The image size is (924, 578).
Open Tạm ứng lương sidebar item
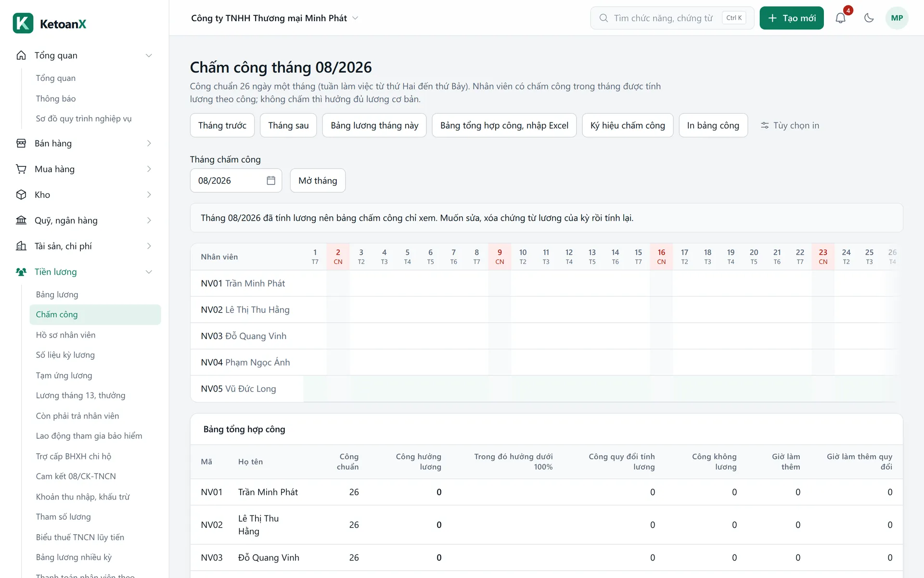(x=95, y=375)
